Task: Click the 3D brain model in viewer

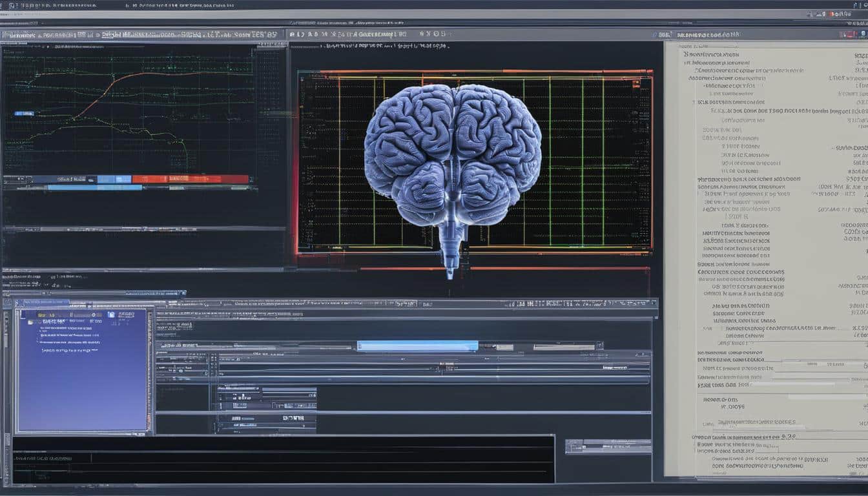Action: pyautogui.click(x=452, y=155)
